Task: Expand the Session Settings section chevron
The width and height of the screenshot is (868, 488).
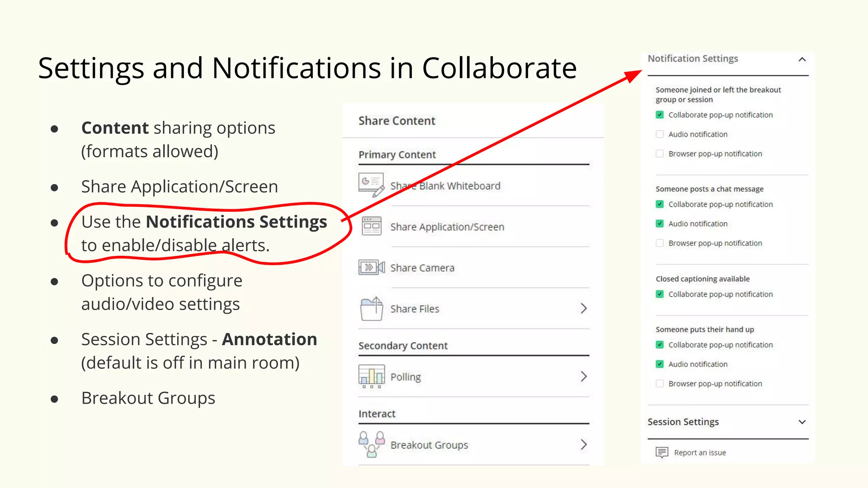Action: [802, 422]
